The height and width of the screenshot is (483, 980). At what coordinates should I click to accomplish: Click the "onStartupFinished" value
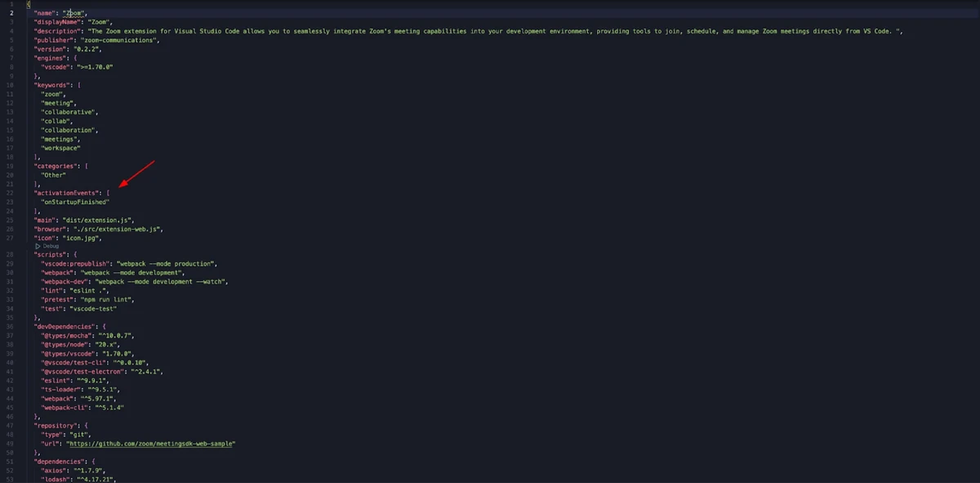[75, 202]
